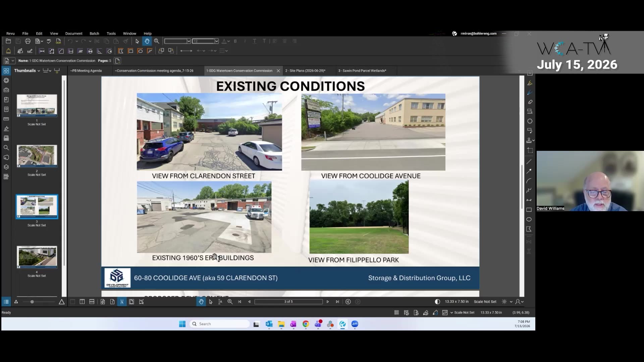Screen dimensions: 644x362
Task: Close the 1-SDG Watertown Conservation Commission tab
Action: tap(278, 71)
